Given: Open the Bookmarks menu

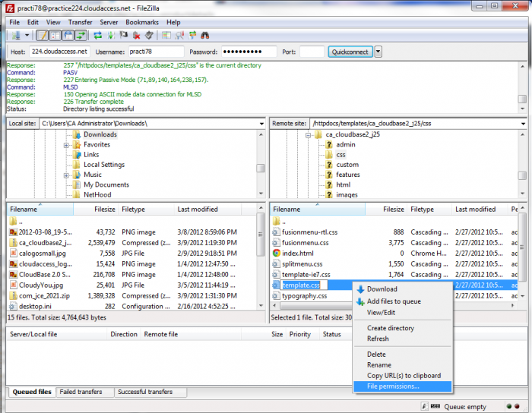Looking at the screenshot, I should pyautogui.click(x=142, y=22).
